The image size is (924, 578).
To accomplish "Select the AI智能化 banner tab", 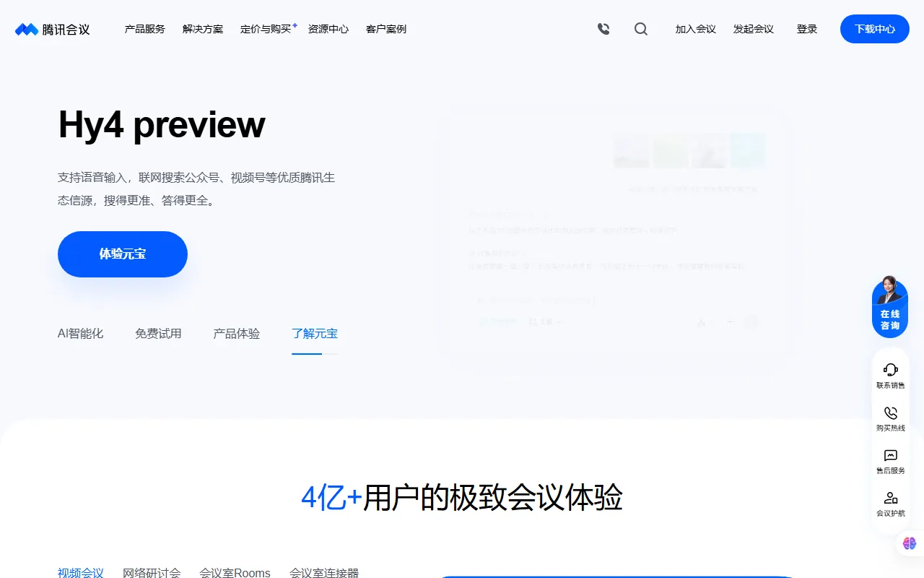I will [81, 334].
